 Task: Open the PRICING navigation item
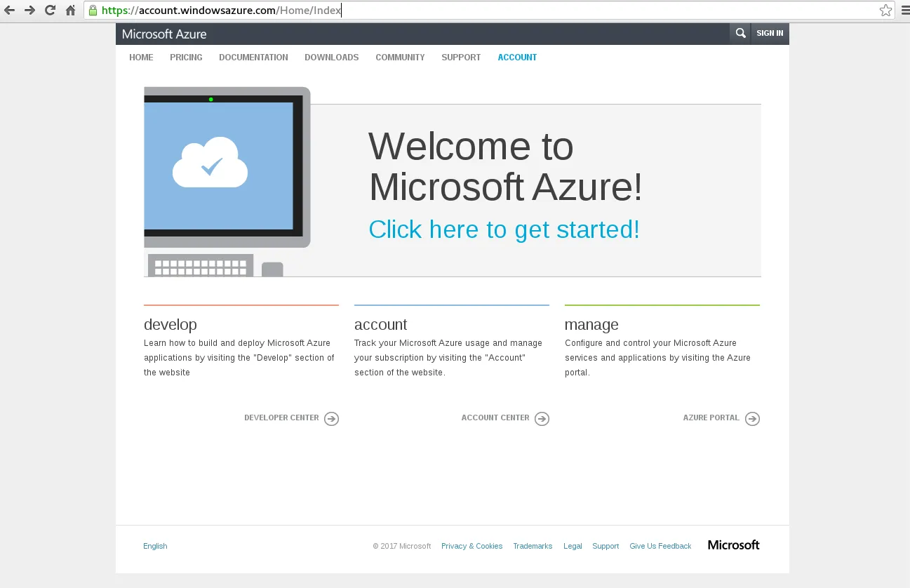(x=186, y=58)
